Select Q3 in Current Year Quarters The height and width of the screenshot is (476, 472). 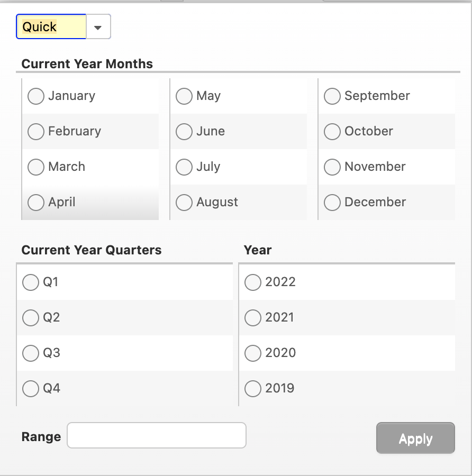(x=31, y=353)
